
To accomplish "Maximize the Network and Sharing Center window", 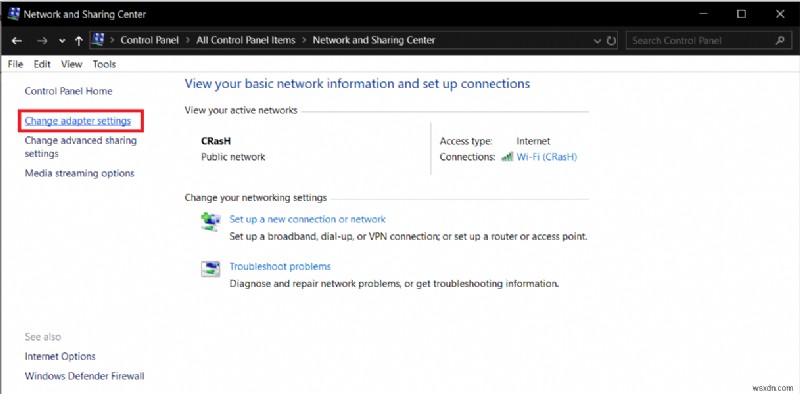I will [741, 14].
